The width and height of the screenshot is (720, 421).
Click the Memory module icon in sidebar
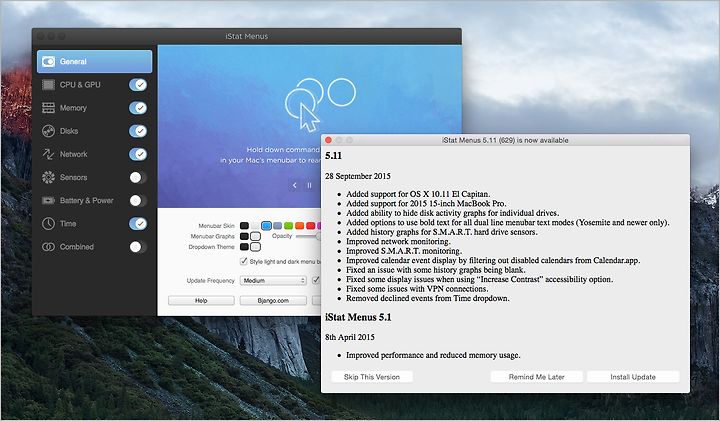coord(48,108)
